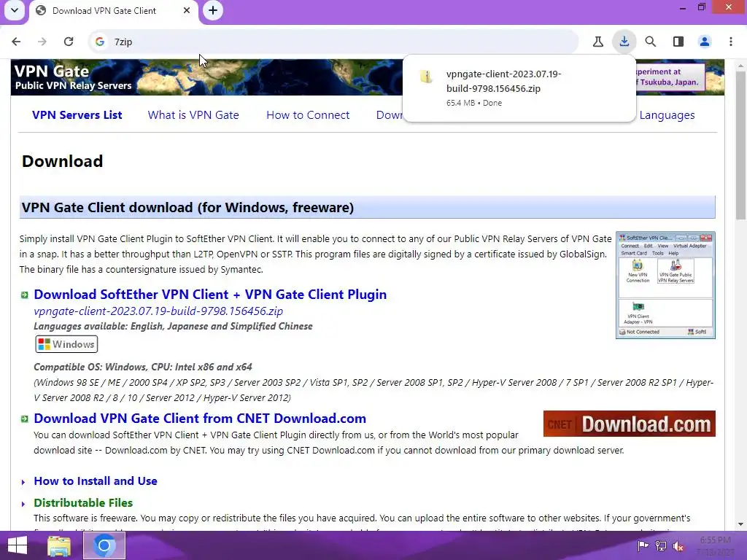Click the zip file icon in downloads popup
Viewport: 747px width, 560px height.
426,76
